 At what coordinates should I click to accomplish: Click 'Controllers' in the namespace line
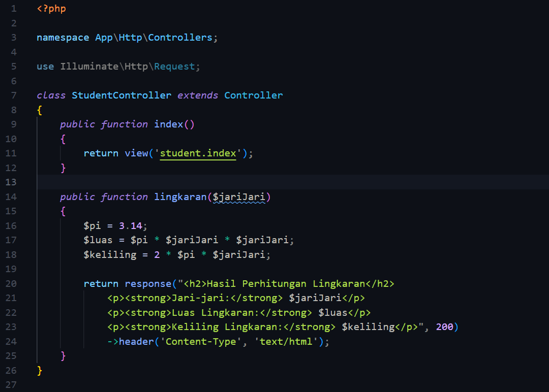coord(180,38)
